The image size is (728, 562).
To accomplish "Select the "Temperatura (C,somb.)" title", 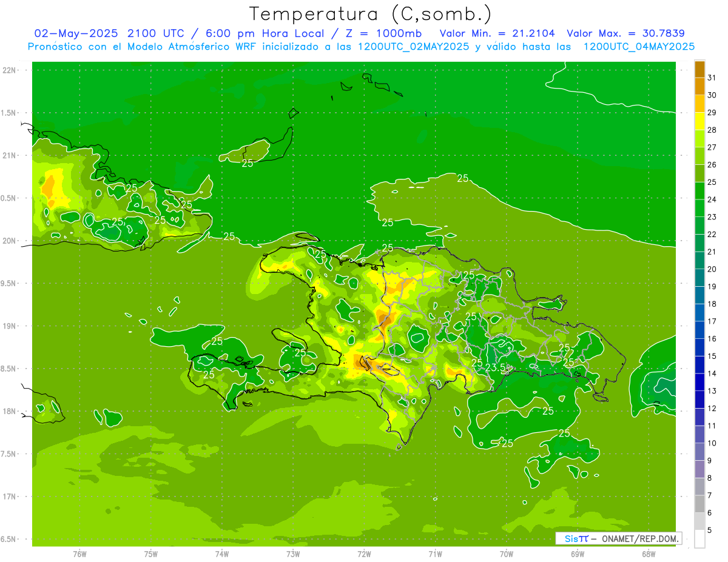I will click(371, 14).
